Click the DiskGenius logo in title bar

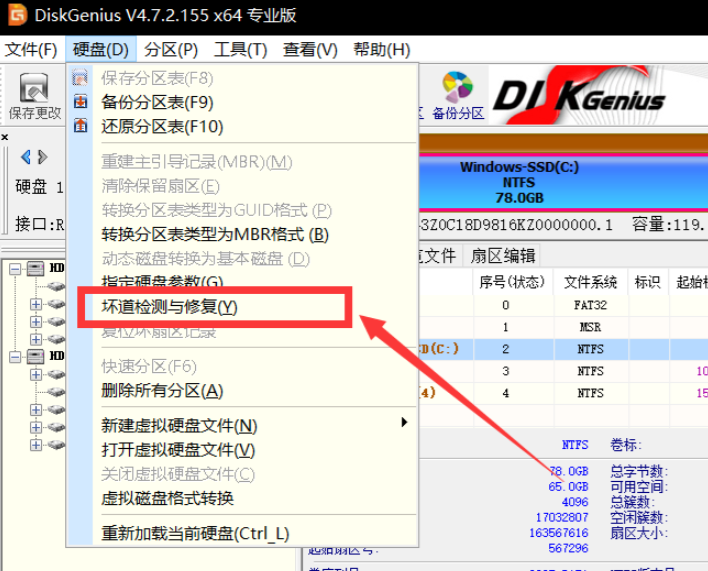click(x=15, y=16)
